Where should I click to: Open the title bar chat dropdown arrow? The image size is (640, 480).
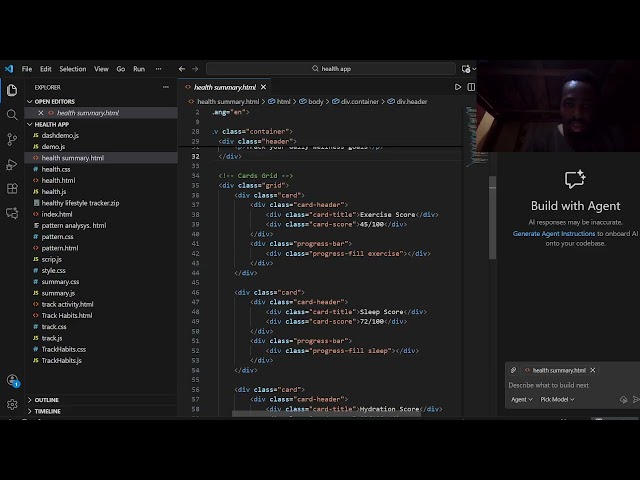click(x=474, y=69)
